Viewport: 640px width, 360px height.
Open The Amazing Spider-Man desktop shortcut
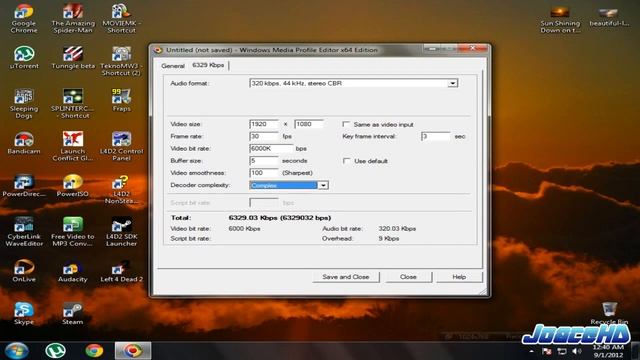click(73, 18)
